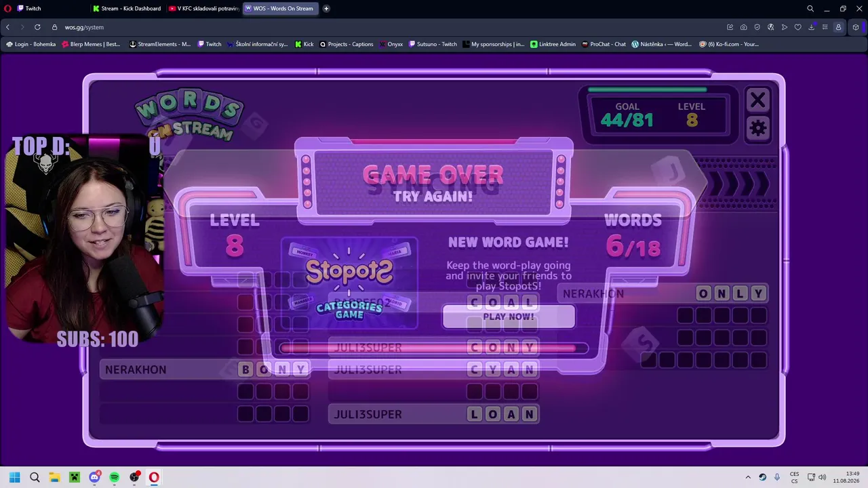Image resolution: width=868 pixels, height=488 pixels.
Task: Open File Explorer from taskbar
Action: click(54, 477)
